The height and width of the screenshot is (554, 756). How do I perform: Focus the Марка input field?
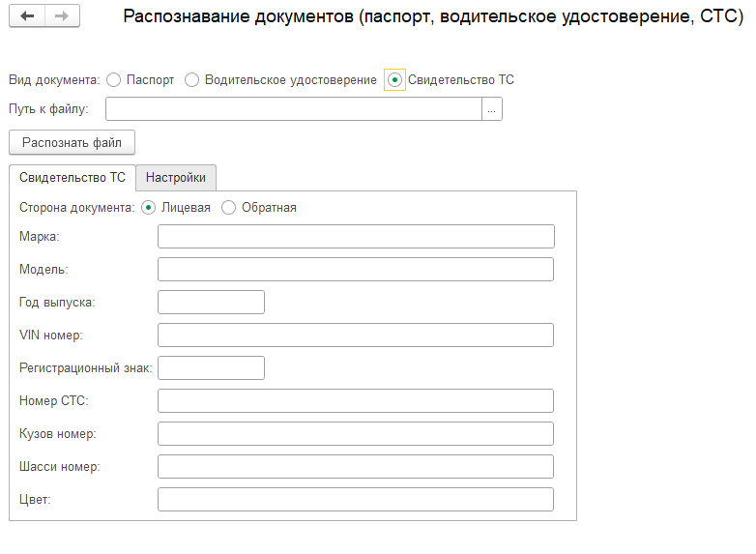click(x=356, y=237)
